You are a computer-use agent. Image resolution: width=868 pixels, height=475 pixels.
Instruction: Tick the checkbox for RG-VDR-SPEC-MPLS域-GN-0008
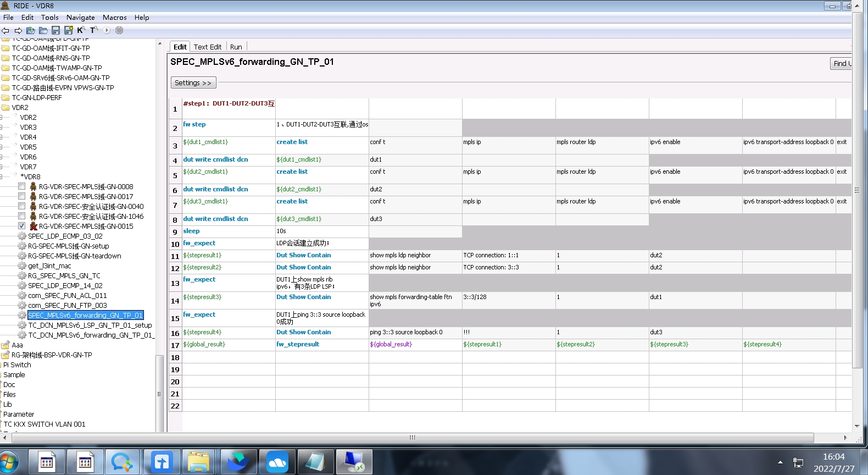tap(21, 186)
